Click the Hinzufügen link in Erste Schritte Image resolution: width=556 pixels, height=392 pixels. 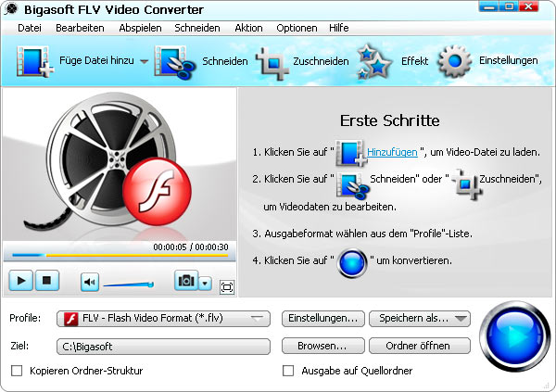(x=392, y=152)
